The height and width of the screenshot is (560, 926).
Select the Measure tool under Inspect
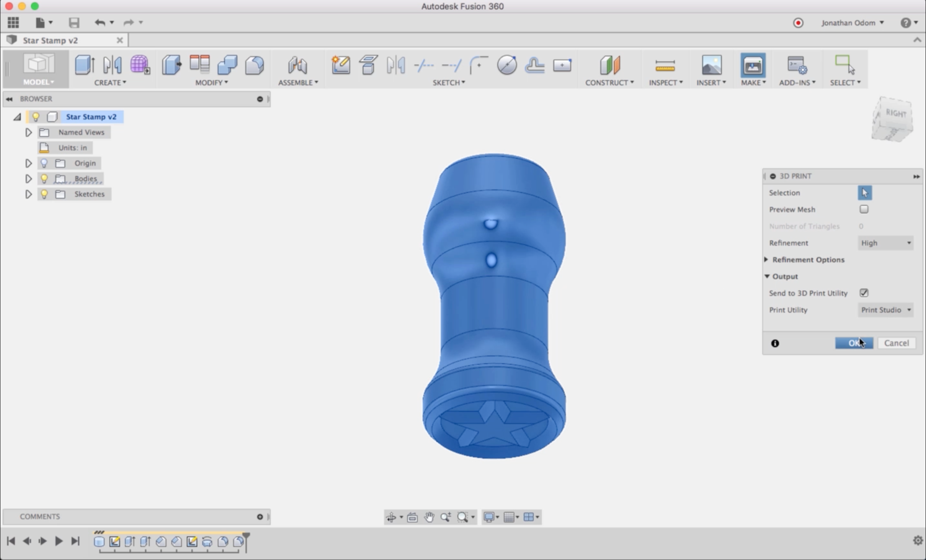coord(665,65)
